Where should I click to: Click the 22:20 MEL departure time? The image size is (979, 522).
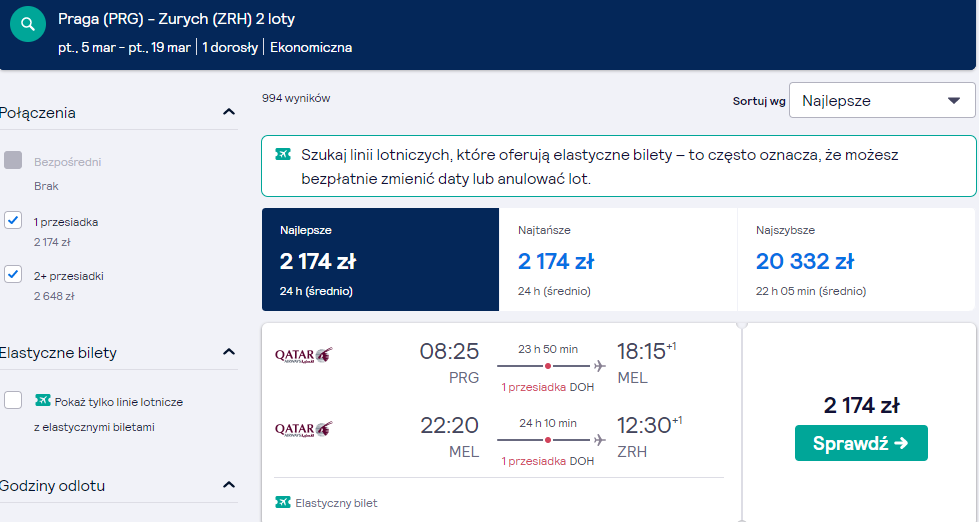(449, 425)
